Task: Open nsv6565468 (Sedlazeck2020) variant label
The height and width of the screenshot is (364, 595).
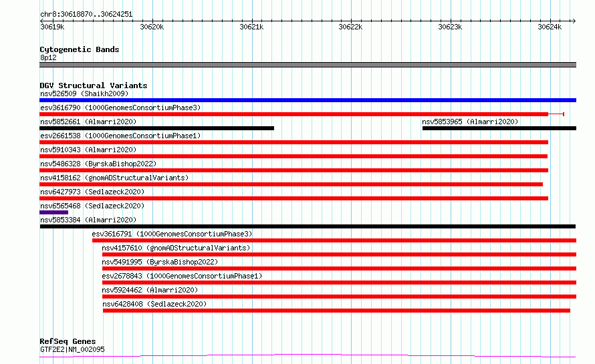Action: 92,206
